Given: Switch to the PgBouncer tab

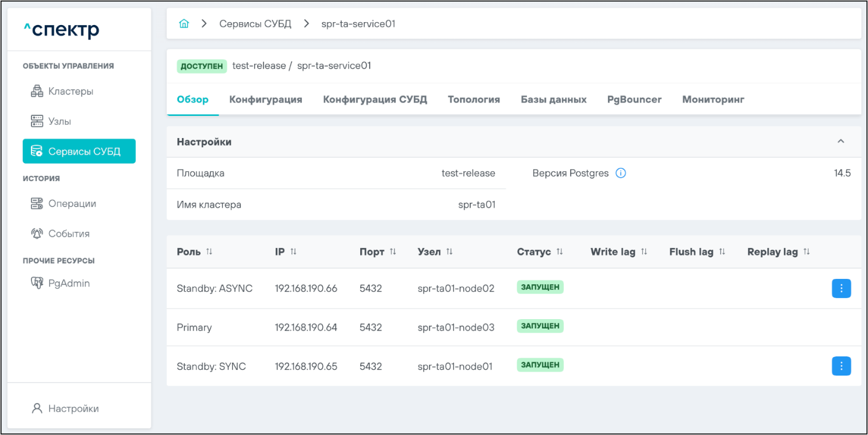Looking at the screenshot, I should 634,100.
